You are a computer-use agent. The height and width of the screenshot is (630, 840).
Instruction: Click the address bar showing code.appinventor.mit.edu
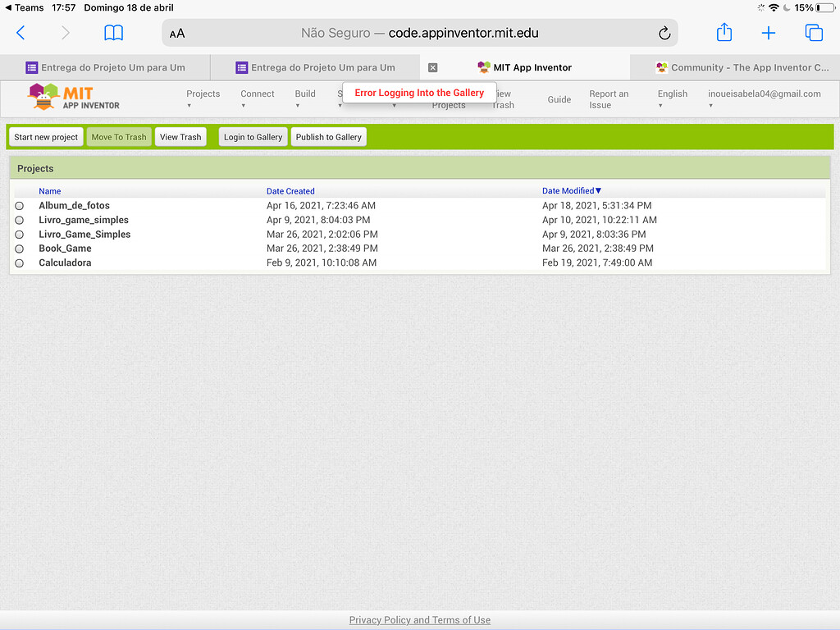pyautogui.click(x=420, y=34)
